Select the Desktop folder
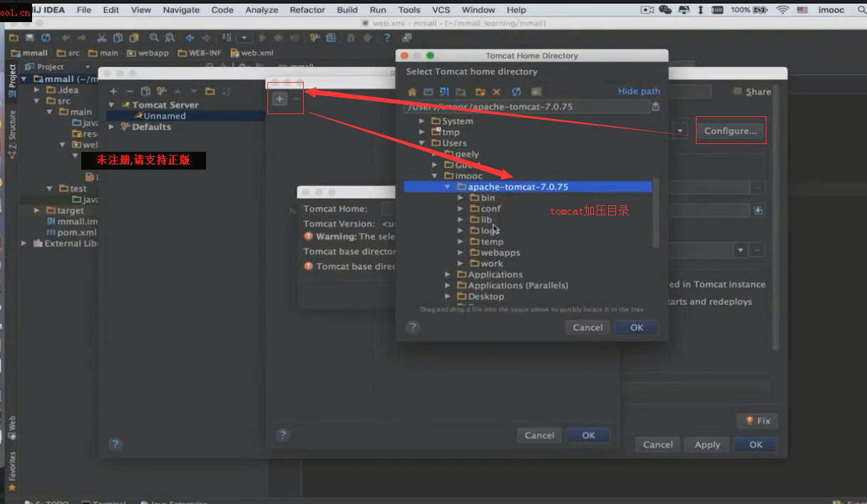 click(486, 297)
